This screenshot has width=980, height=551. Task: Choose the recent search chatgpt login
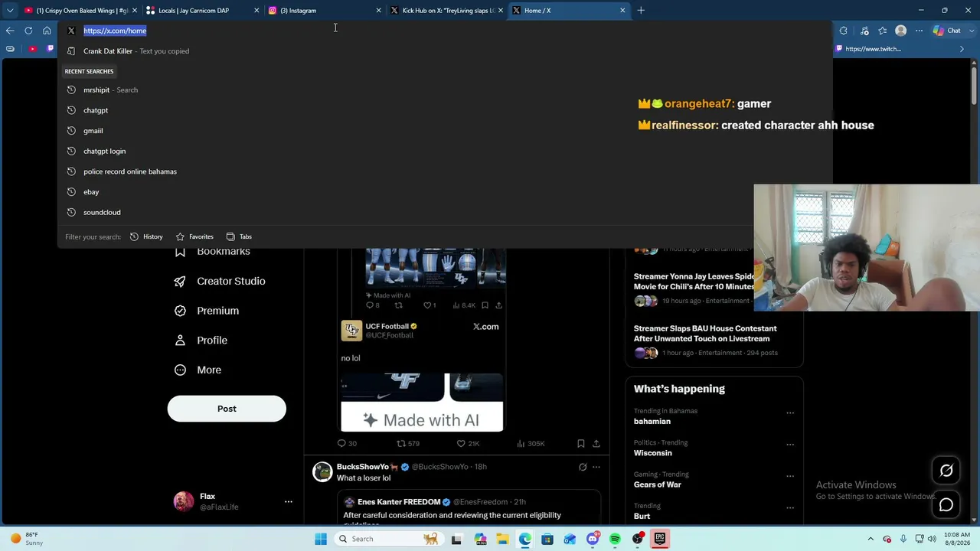tap(444, 152)
